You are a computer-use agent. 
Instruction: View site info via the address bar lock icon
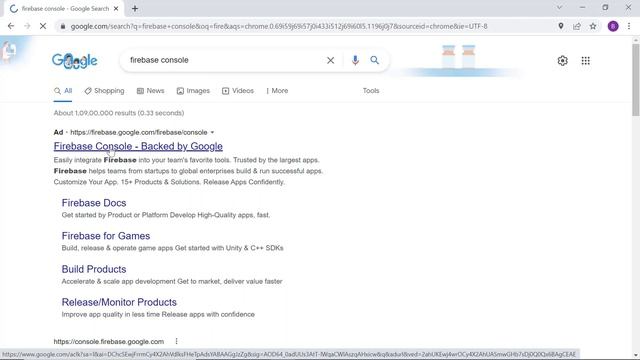(62, 27)
